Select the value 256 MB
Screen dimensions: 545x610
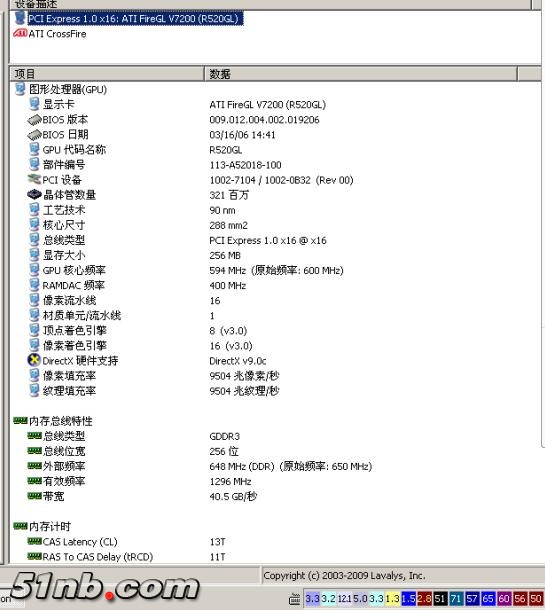tap(225, 256)
